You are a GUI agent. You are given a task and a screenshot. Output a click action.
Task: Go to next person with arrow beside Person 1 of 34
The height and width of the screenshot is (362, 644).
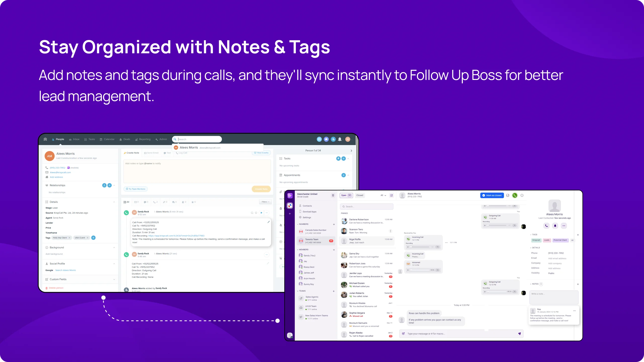351,151
